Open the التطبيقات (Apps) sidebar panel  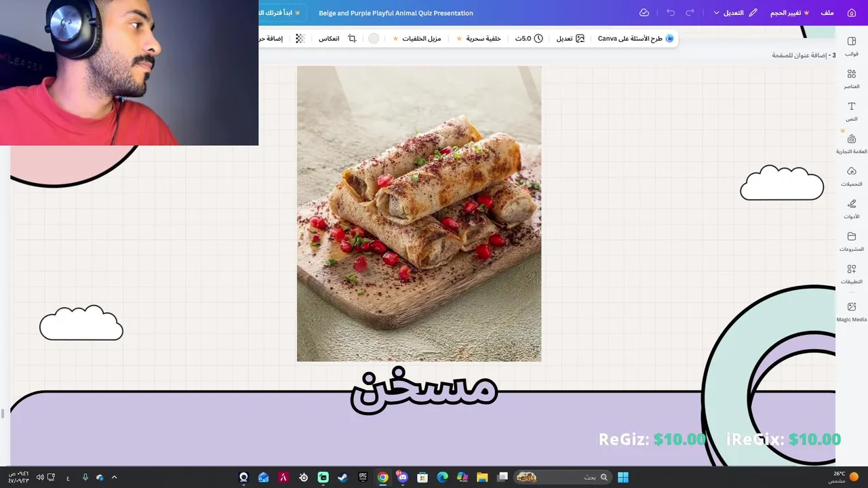pyautogui.click(x=852, y=274)
